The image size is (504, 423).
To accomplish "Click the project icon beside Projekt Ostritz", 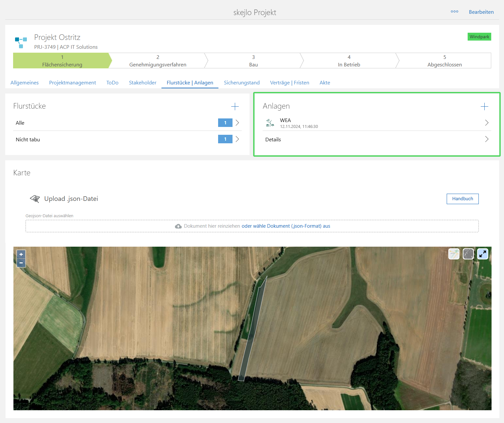I will (21, 42).
